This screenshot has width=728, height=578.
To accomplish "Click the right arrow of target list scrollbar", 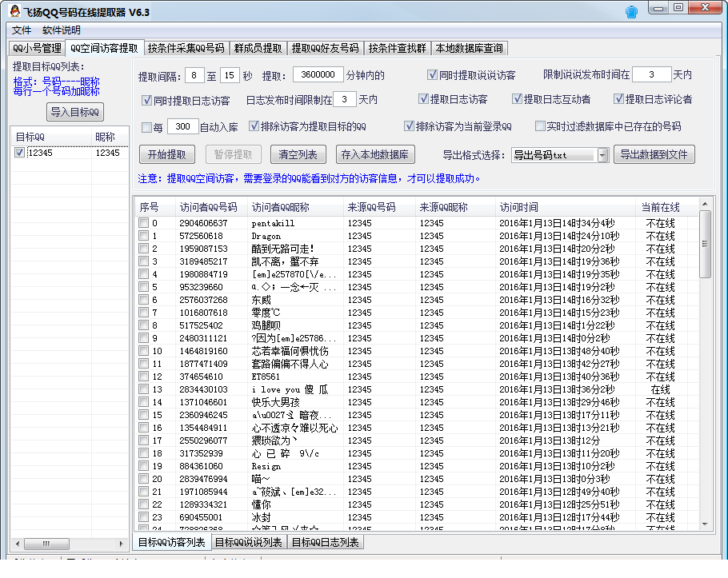I will (x=122, y=544).
